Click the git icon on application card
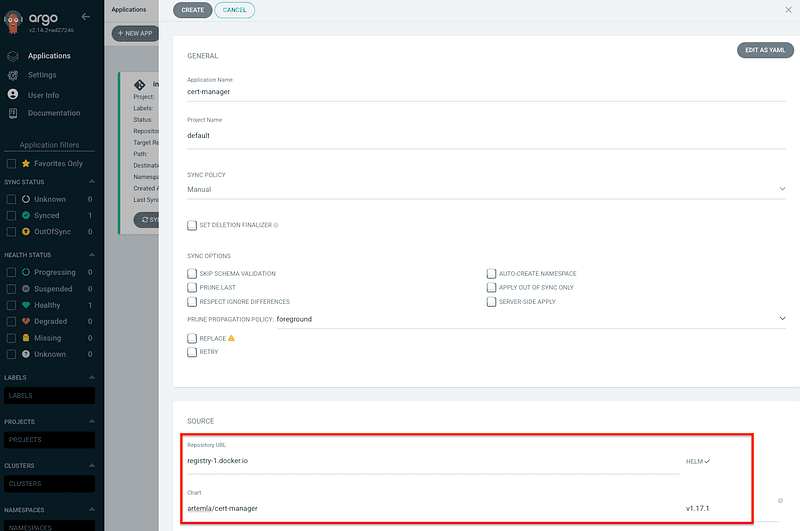Image resolution: width=800 pixels, height=531 pixels. point(139,85)
